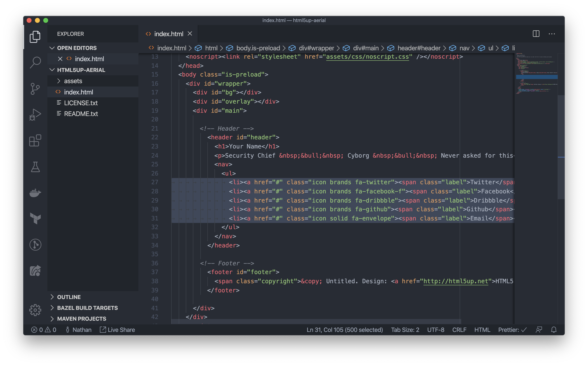Open the Source Control view

(x=35, y=89)
